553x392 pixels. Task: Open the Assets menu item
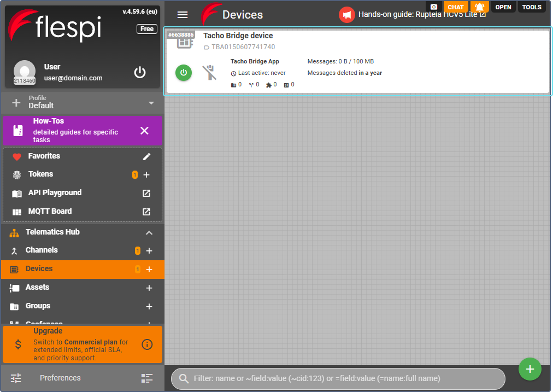click(x=37, y=288)
